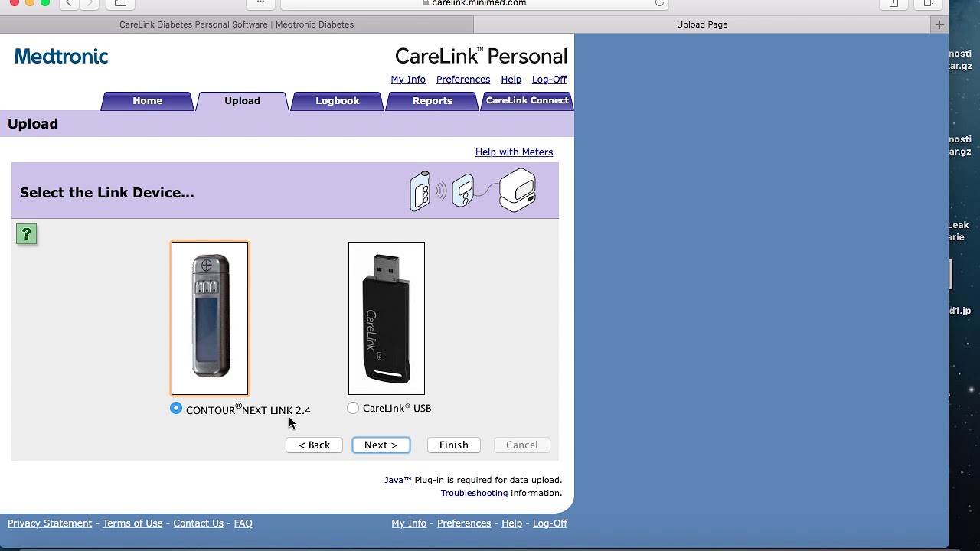
Task: Click the Safari show tabs overview icon
Action: pos(929,3)
